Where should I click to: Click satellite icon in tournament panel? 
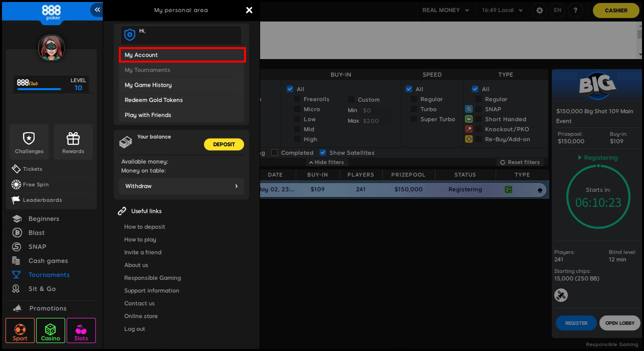[x=561, y=295]
